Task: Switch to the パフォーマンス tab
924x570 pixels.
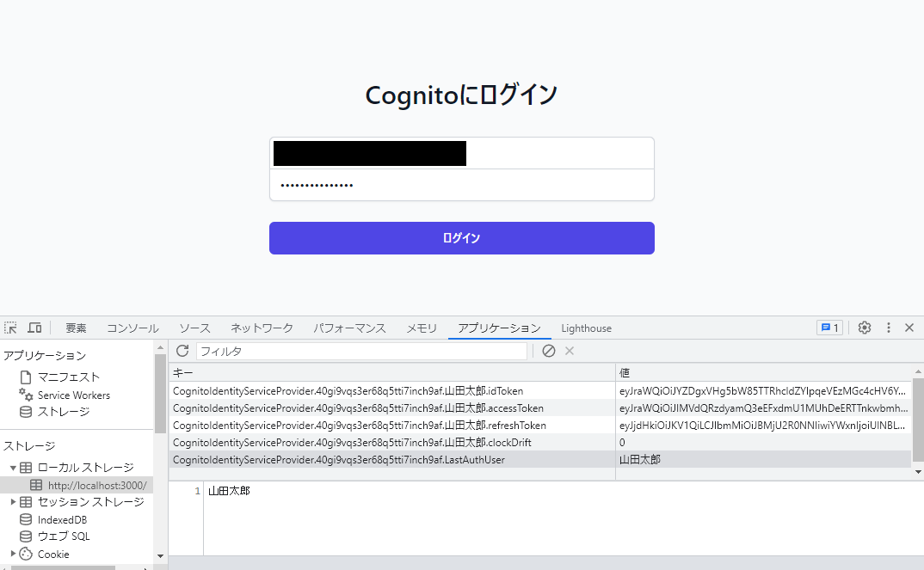Action: click(x=349, y=328)
